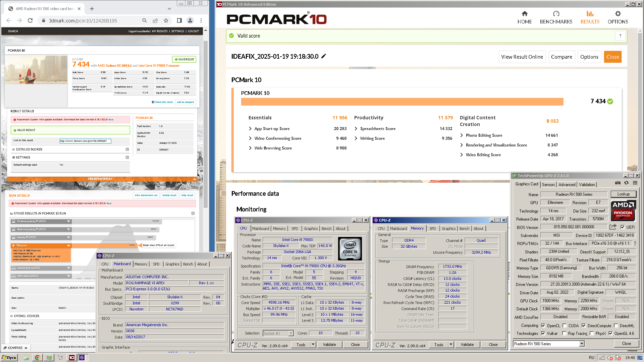
Task: Open the Chrome three-dot menu
Action: pyautogui.click(x=201, y=20)
